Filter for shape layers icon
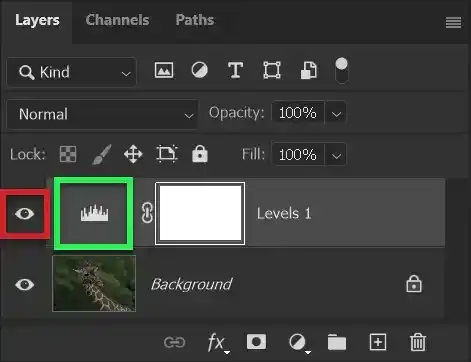Viewport: 471px width, 362px height. (x=272, y=70)
